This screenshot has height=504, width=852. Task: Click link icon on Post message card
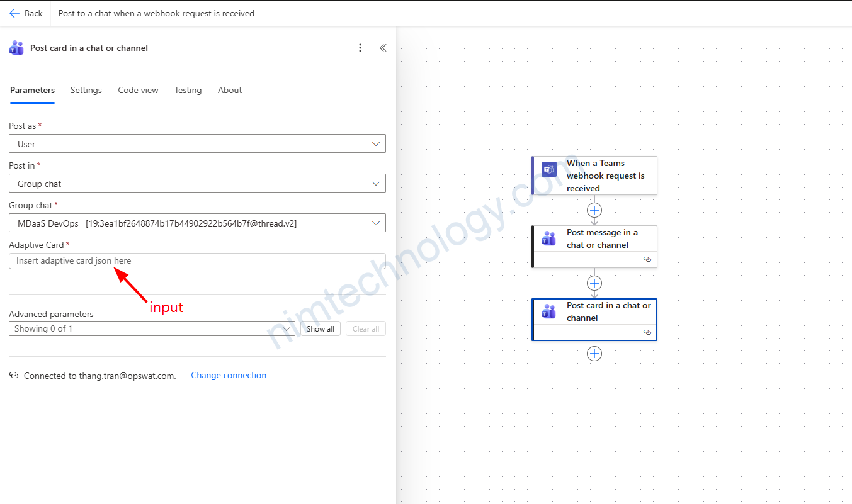pos(647,259)
